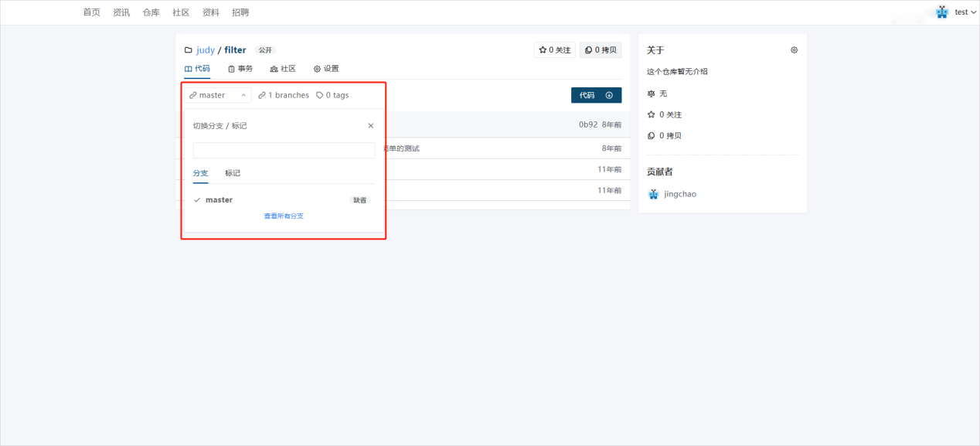Image resolution: width=980 pixels, height=446 pixels.
Task: Expand the test user menu
Action: [x=965, y=12]
